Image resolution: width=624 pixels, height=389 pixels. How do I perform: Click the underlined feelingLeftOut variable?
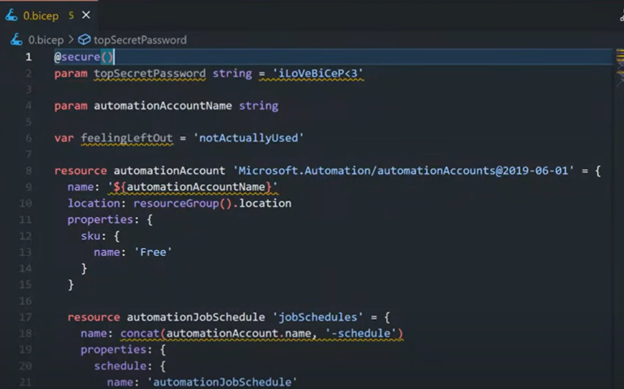pos(127,138)
